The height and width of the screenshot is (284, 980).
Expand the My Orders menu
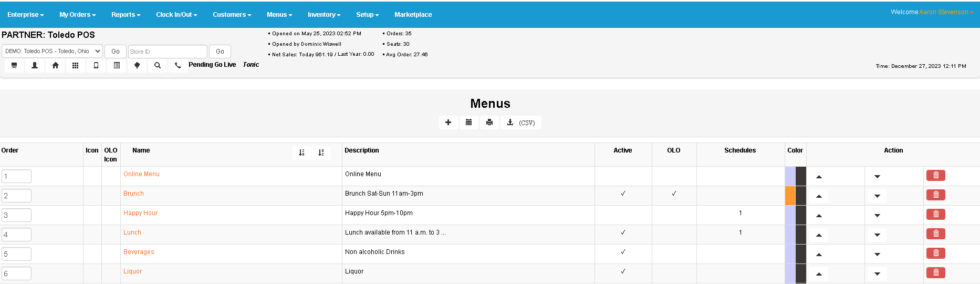coord(77,15)
